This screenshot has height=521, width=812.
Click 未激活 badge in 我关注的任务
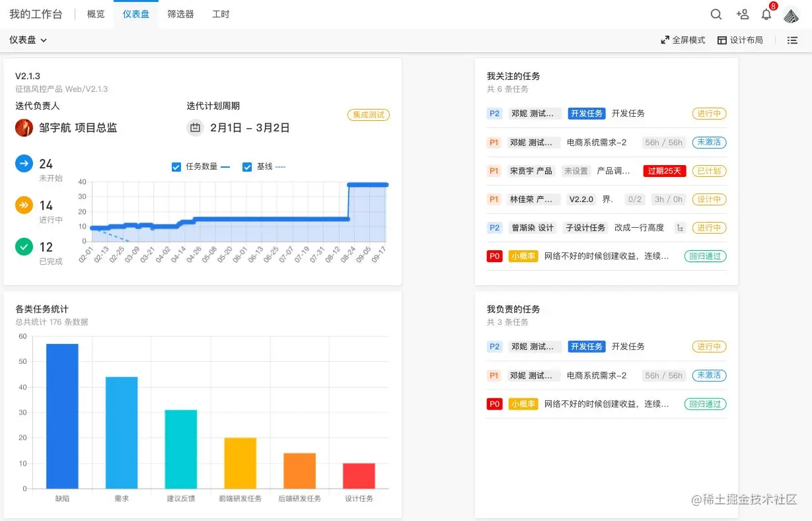[709, 143]
